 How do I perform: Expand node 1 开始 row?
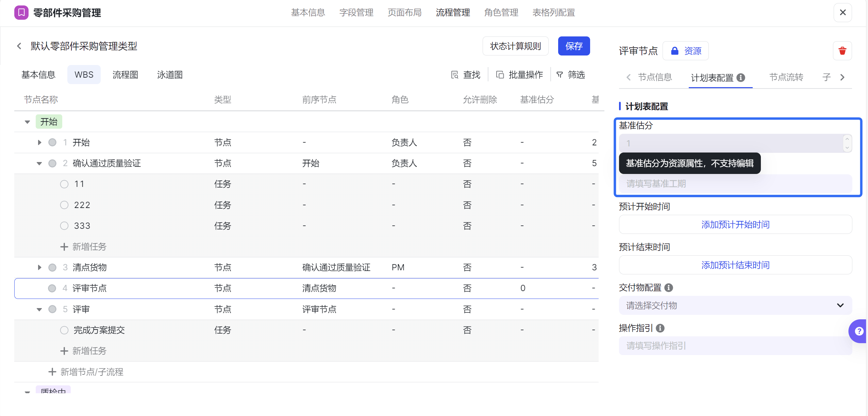point(39,142)
